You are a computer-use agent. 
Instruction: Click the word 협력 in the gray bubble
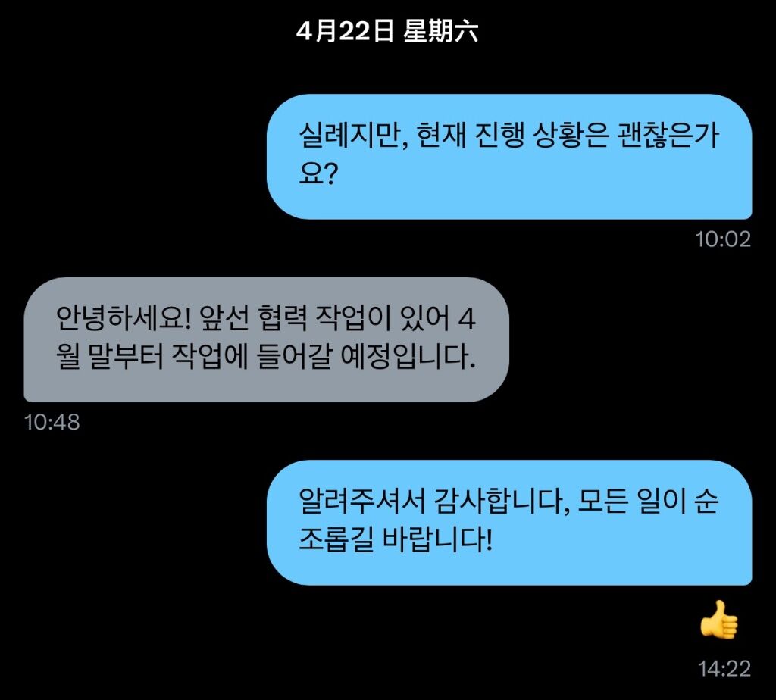tap(283, 317)
